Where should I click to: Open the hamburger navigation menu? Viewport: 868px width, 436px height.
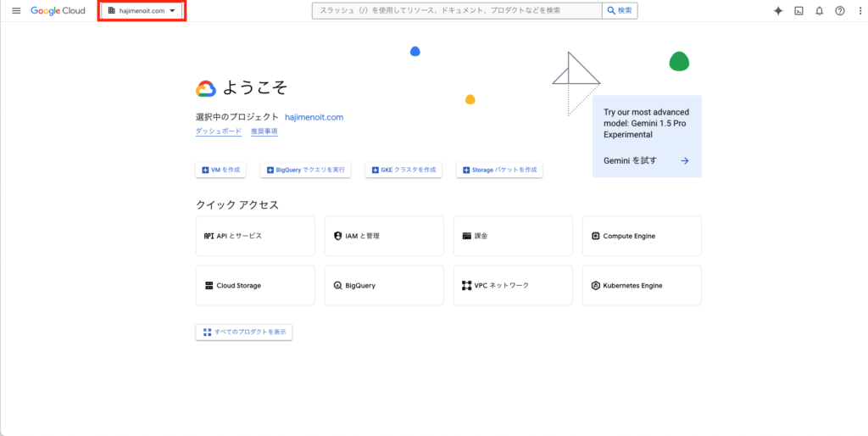(x=16, y=10)
